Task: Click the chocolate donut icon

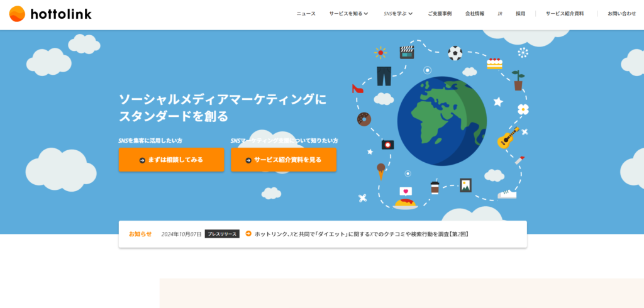Action: pyautogui.click(x=364, y=119)
